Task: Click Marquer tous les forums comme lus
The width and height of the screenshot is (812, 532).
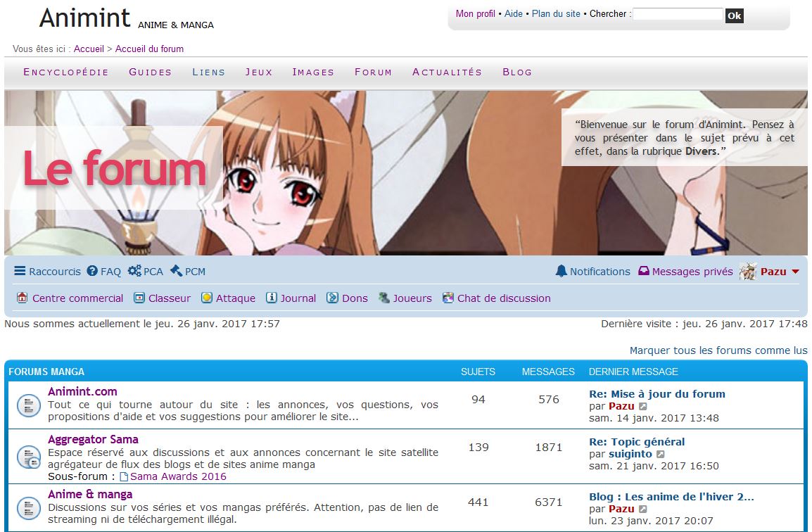Action: [718, 350]
